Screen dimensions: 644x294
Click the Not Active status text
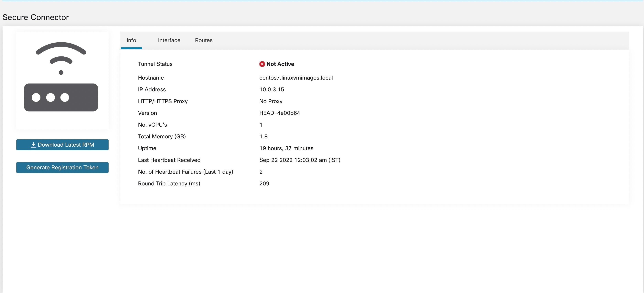(280, 64)
